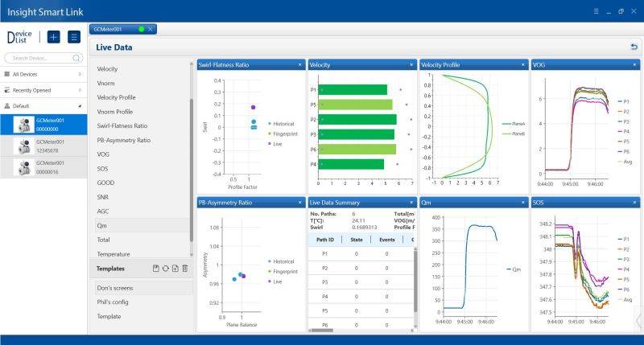Screen dimensions: 644x345
Task: Click the save template icon
Action: [155, 269]
